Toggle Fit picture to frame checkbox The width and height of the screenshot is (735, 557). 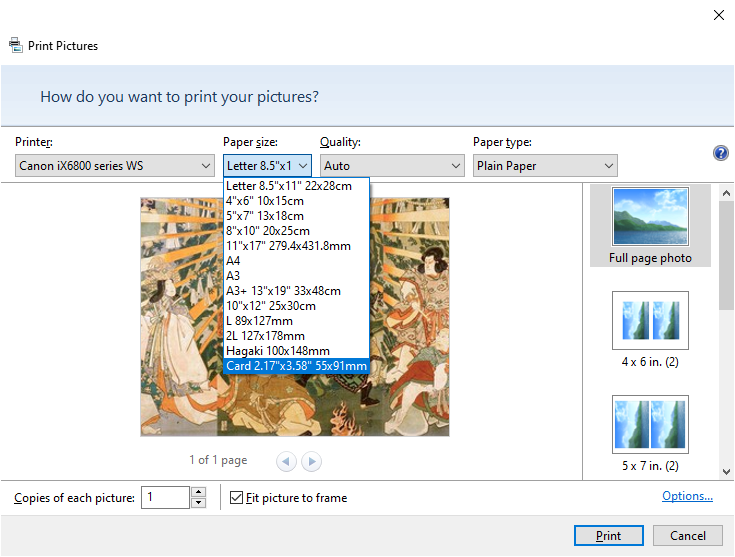point(237,497)
